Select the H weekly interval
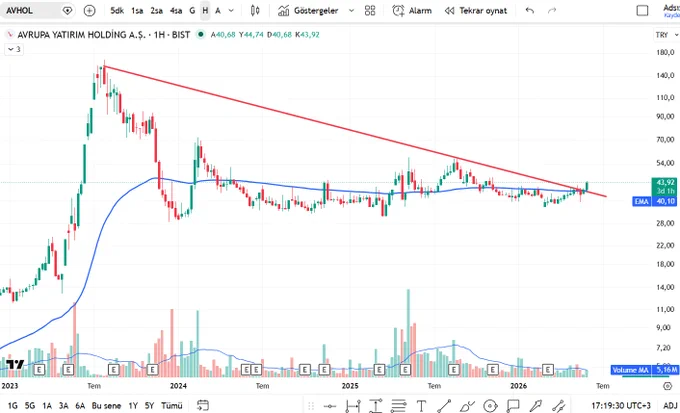 205,11
